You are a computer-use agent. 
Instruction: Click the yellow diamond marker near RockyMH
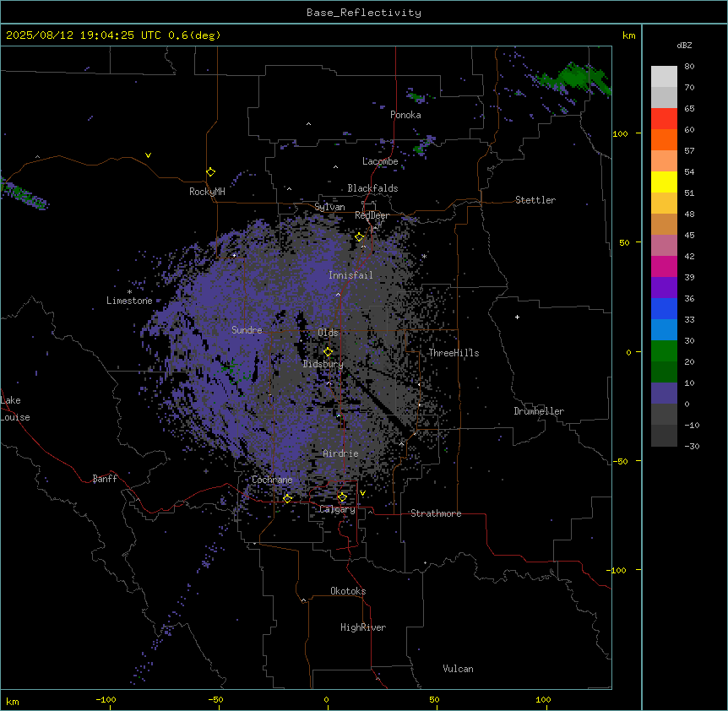tap(211, 172)
